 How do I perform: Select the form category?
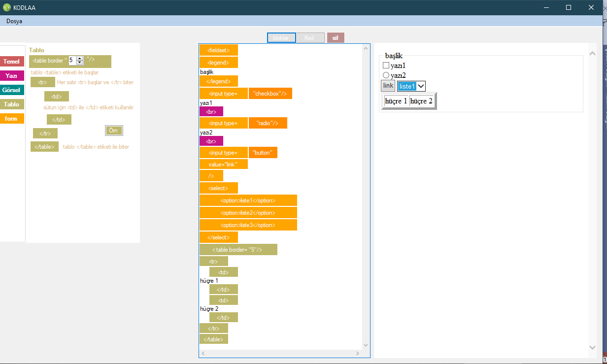tap(12, 119)
